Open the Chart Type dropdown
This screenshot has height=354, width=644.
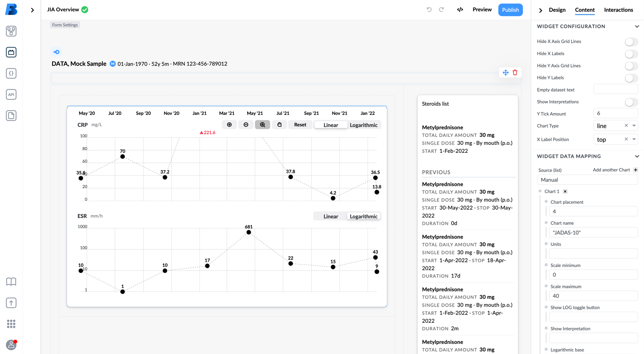click(634, 126)
